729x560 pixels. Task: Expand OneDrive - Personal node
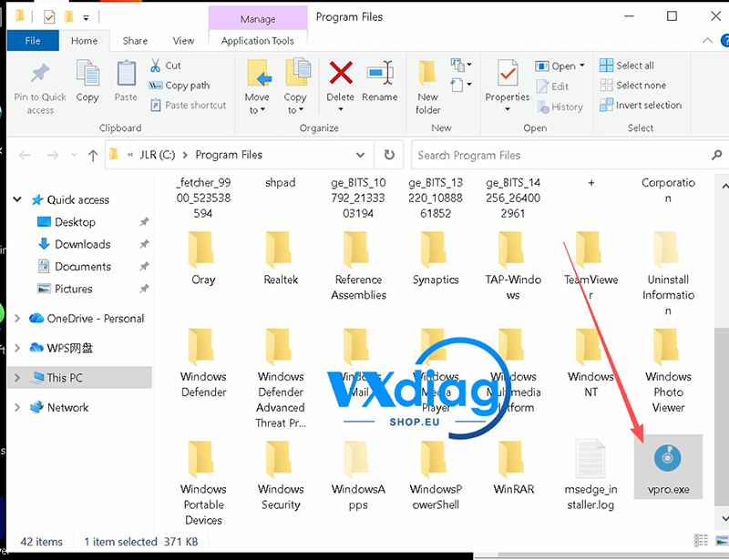point(17,319)
